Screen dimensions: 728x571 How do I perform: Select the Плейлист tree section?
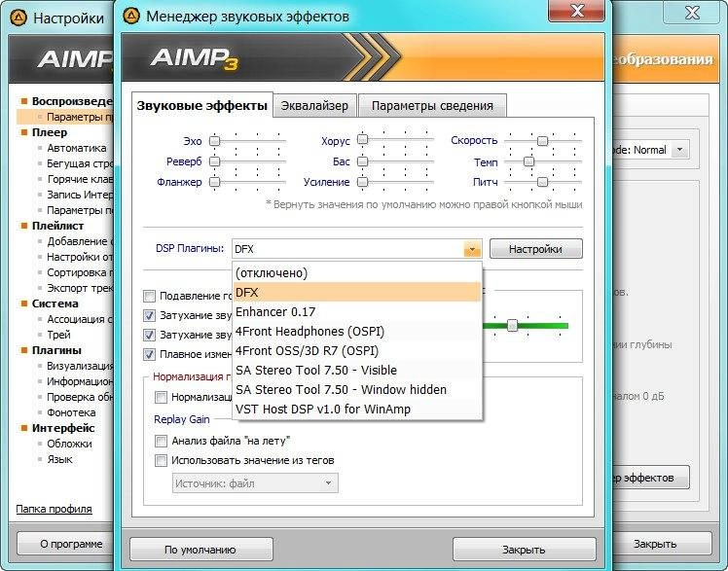tap(58, 226)
